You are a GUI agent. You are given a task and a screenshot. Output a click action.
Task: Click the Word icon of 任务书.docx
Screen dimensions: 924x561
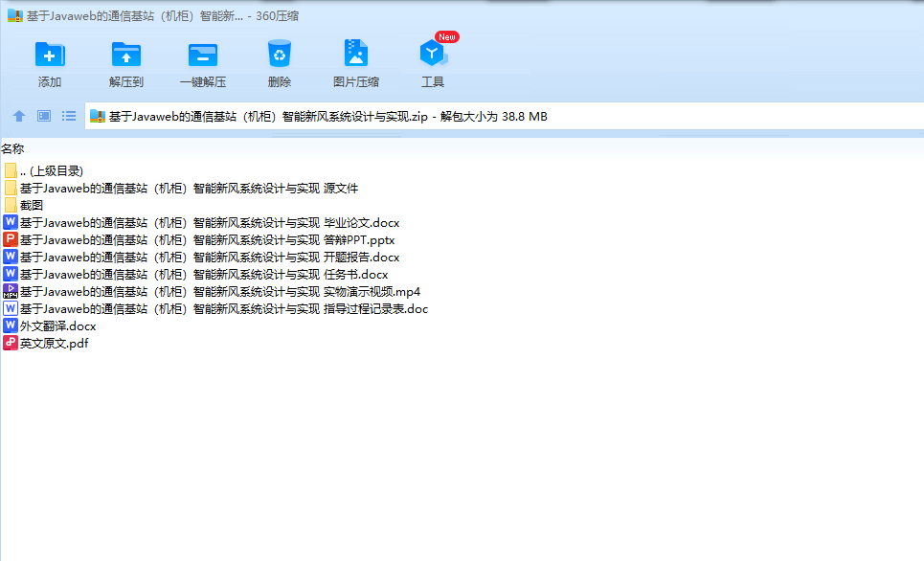coord(10,274)
